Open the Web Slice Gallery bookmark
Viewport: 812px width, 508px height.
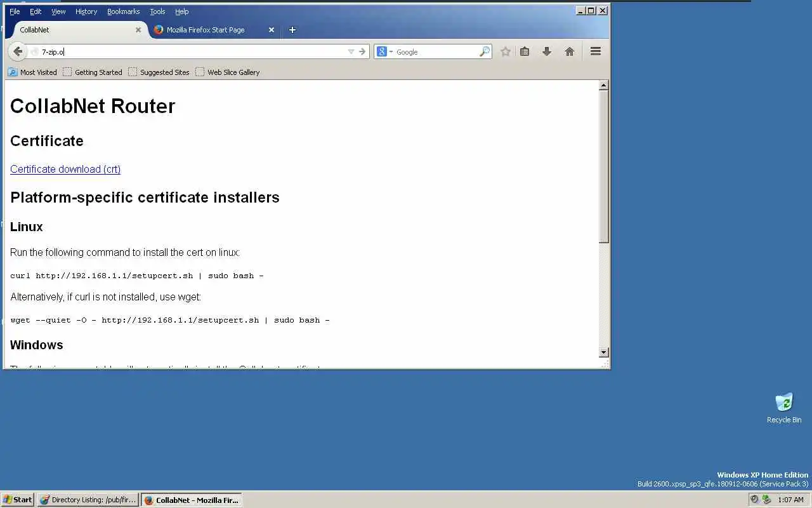coord(228,72)
